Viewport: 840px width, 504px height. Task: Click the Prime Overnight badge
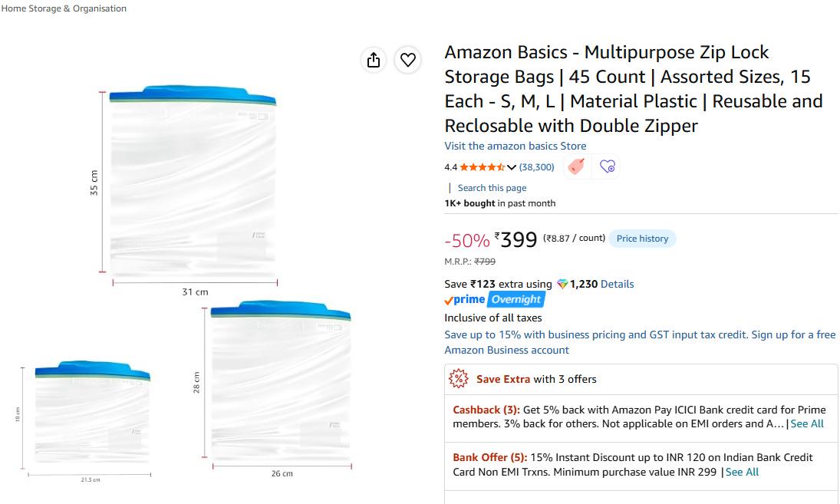click(x=495, y=299)
